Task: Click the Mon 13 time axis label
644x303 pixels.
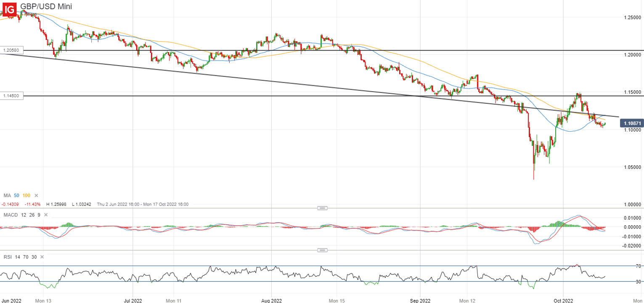Action: coord(43,301)
